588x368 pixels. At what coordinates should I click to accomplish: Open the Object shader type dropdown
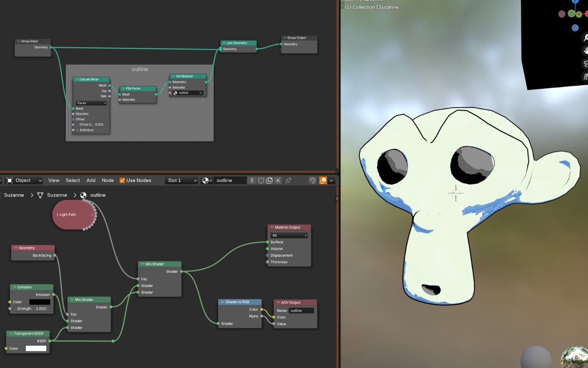click(x=24, y=181)
